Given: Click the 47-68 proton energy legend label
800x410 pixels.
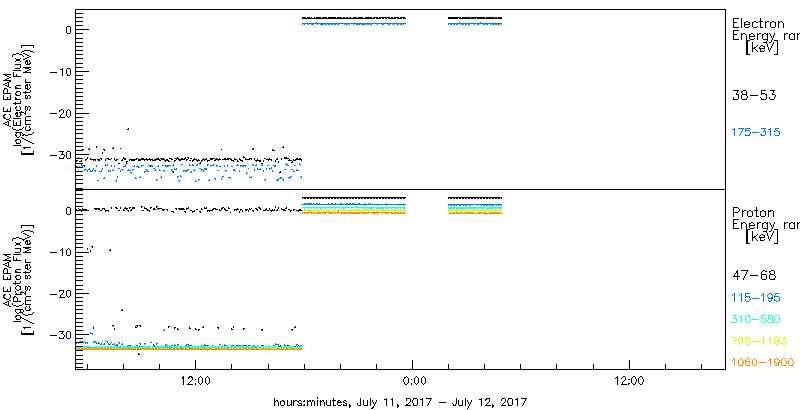Looking at the screenshot, I should coord(754,276).
